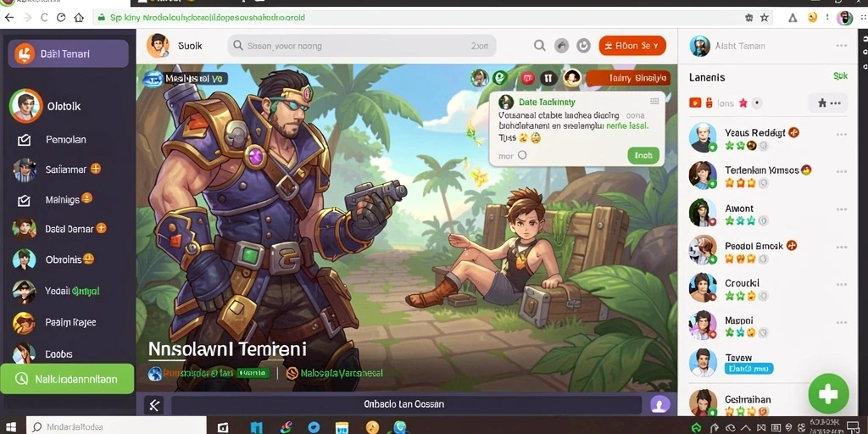Viewport: 868px width, 434px height.
Task: Click the red square icon above the banner
Action: tap(527, 79)
